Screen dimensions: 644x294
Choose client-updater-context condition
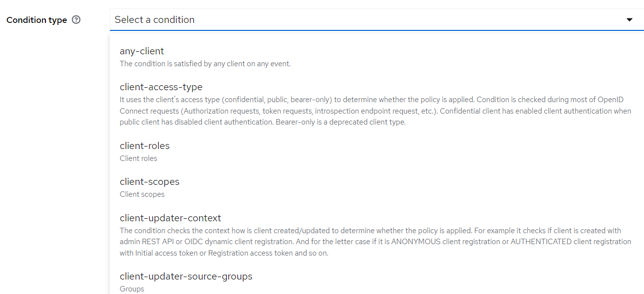(170, 218)
